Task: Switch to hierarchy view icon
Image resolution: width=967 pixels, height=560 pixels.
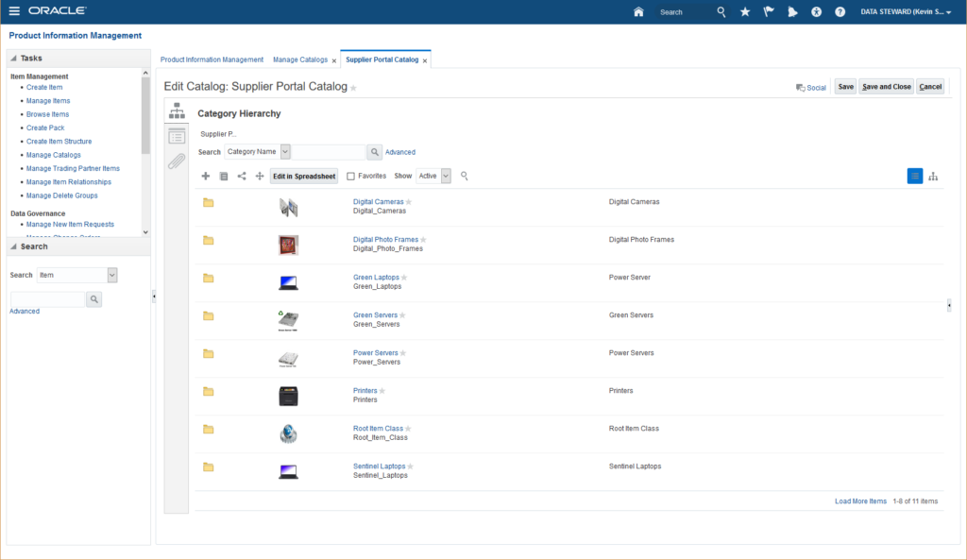Action: tap(933, 177)
